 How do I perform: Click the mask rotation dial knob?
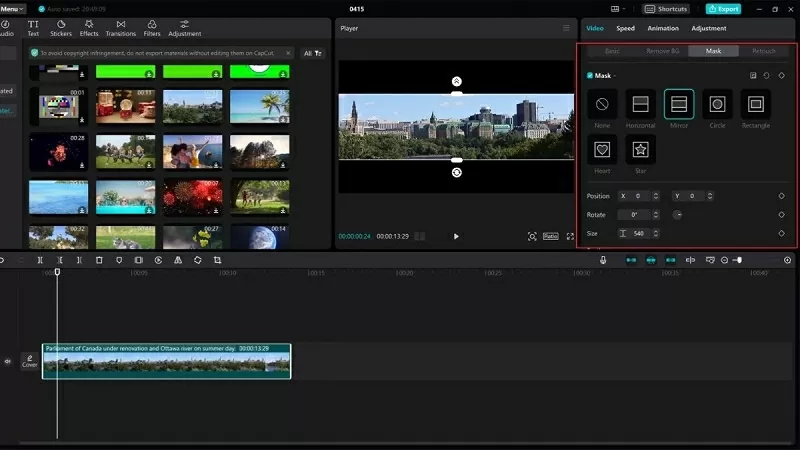tap(677, 215)
